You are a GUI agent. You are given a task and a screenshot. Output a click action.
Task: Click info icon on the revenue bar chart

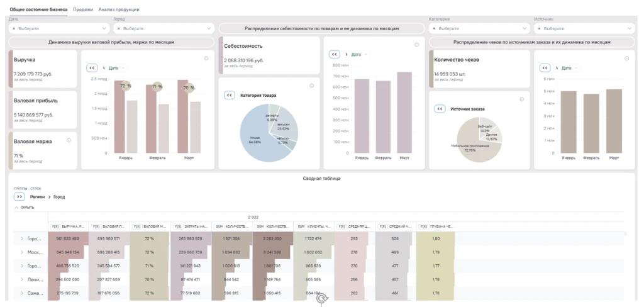pyautogui.click(x=206, y=59)
